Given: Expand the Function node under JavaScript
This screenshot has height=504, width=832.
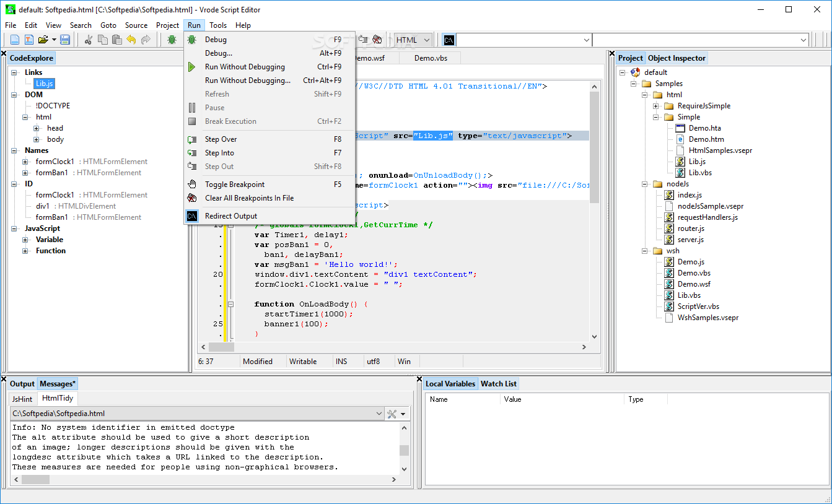Looking at the screenshot, I should click(25, 251).
